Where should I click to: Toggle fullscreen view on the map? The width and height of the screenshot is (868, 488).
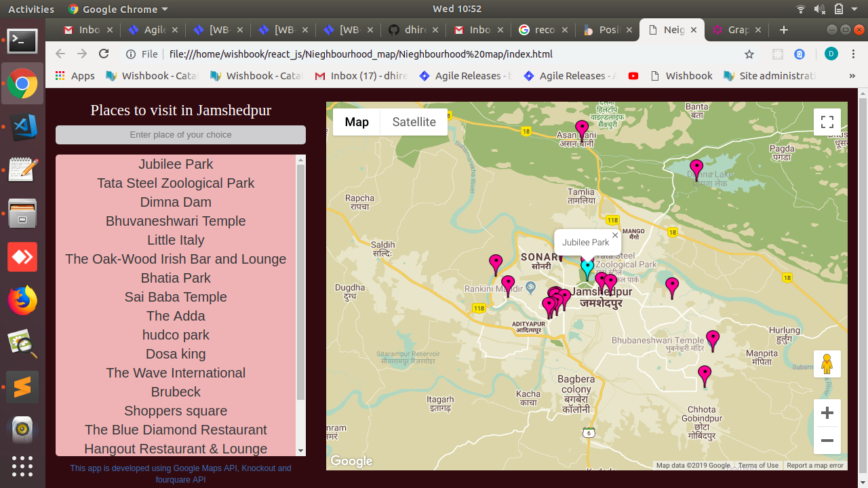pyautogui.click(x=827, y=122)
